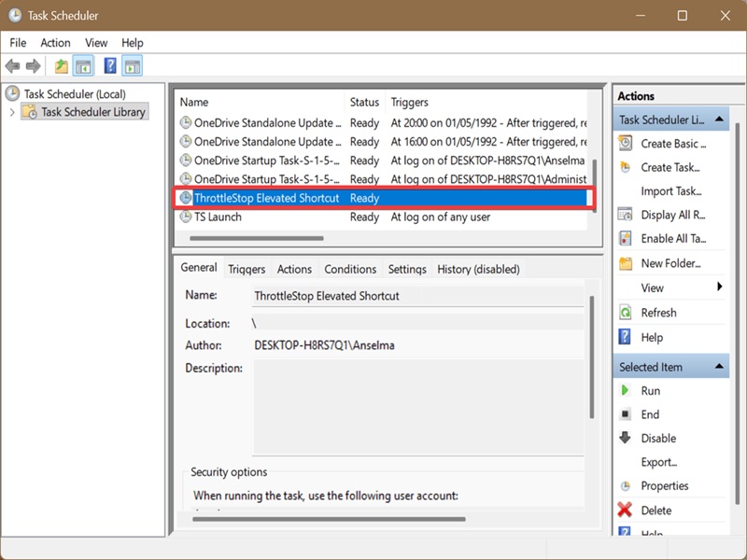The height and width of the screenshot is (560, 747).
Task: Click the task list vertical scrollbar
Action: click(x=594, y=186)
